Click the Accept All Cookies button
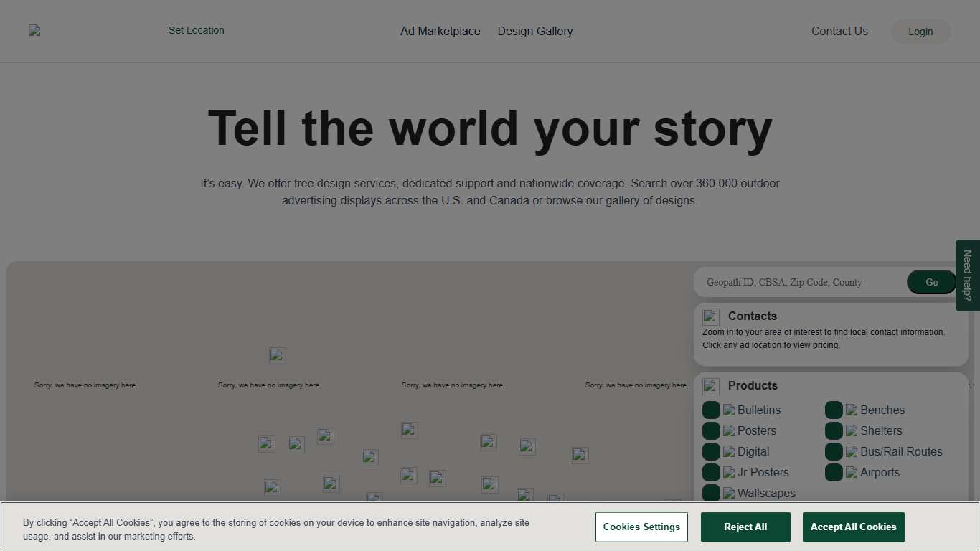Screen dimensions: 980x551 click(853, 527)
